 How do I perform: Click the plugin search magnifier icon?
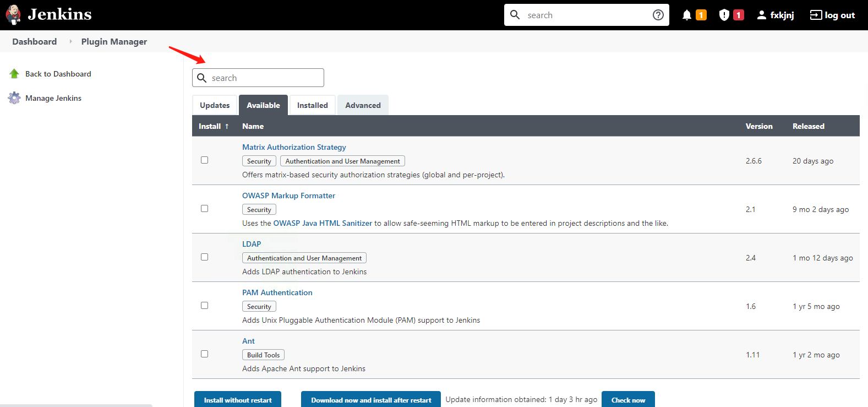coord(202,78)
